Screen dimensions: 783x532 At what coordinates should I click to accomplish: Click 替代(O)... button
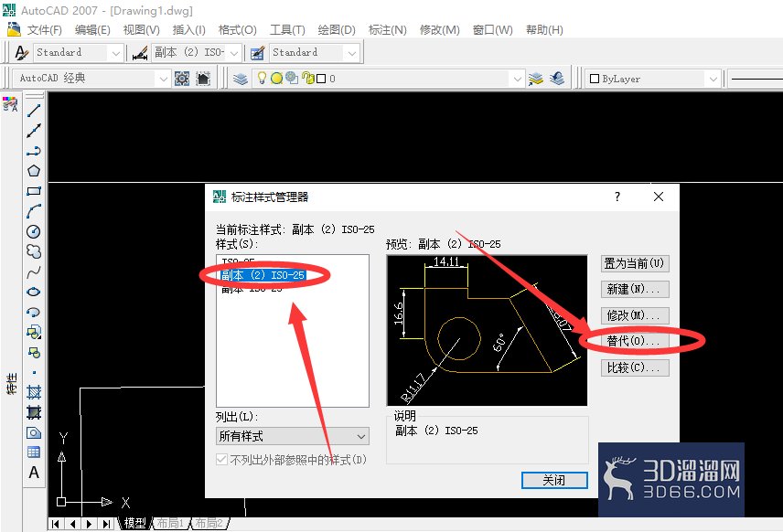pyautogui.click(x=635, y=341)
